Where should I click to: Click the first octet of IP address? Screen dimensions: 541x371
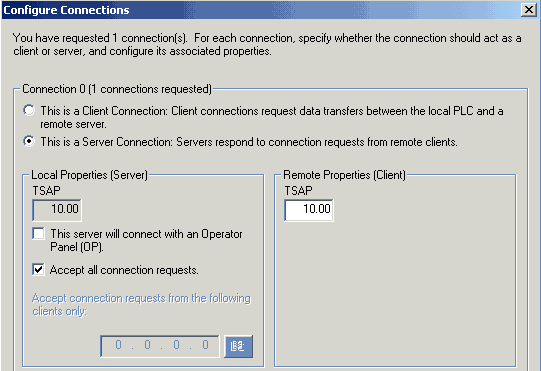coord(118,345)
